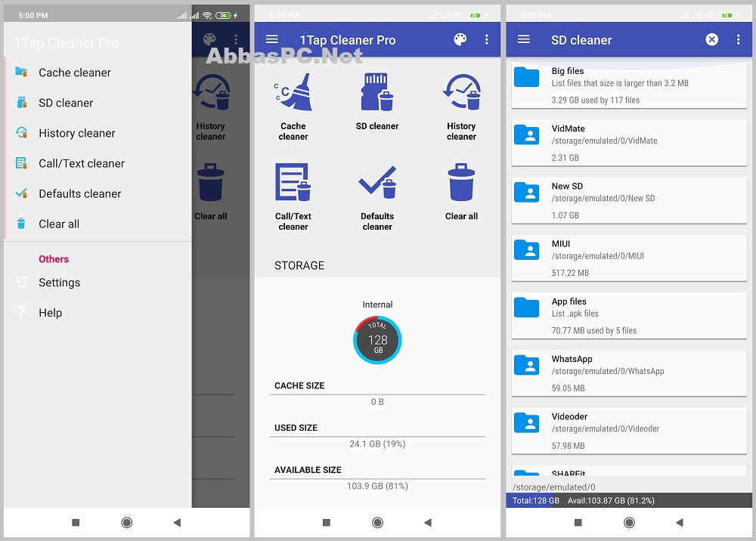Open the theme palette icon in the toolbar
The height and width of the screenshot is (541, 756).
[460, 39]
